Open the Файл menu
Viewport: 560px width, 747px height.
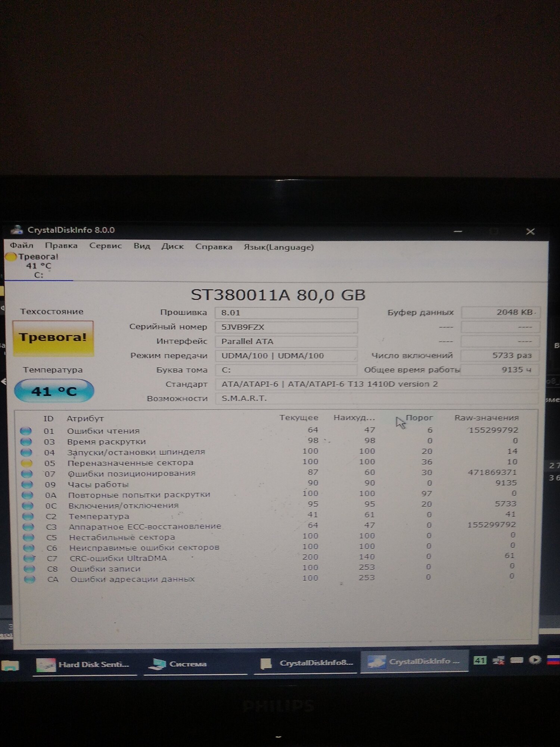click(x=21, y=245)
